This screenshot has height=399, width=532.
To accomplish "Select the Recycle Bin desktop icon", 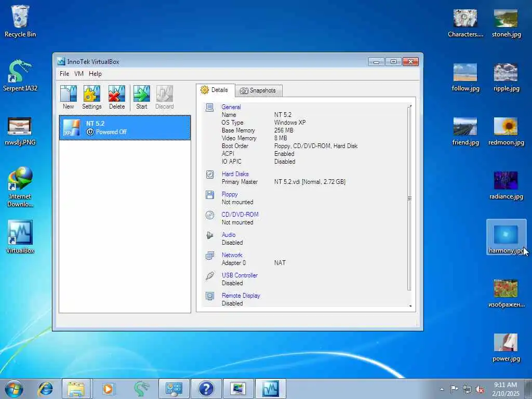I will coord(20,21).
